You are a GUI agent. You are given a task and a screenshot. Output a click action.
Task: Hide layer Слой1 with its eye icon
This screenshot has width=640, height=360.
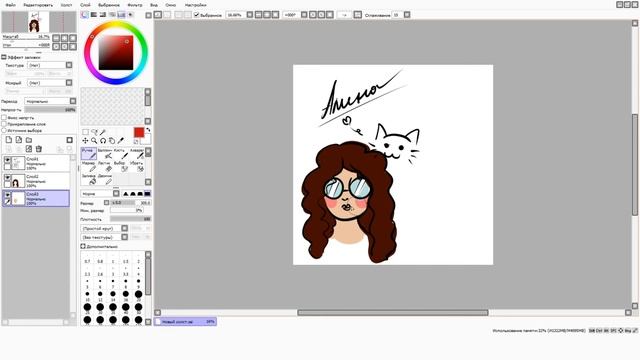click(x=7, y=160)
